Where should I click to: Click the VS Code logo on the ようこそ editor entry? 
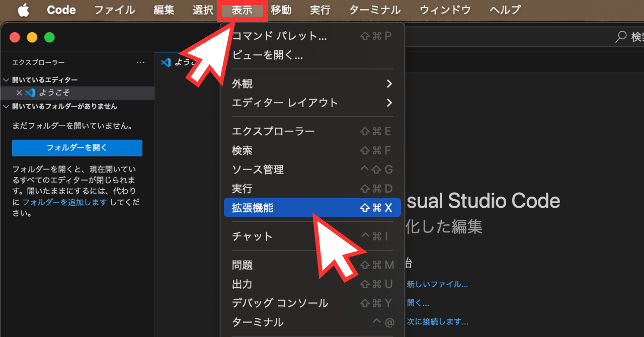tap(30, 93)
